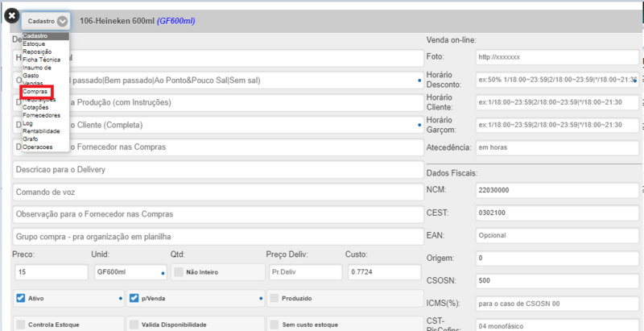Screen dimensions: 644x331
Task: Click the Produção (com Instruções) description field
Action: click(x=218, y=102)
